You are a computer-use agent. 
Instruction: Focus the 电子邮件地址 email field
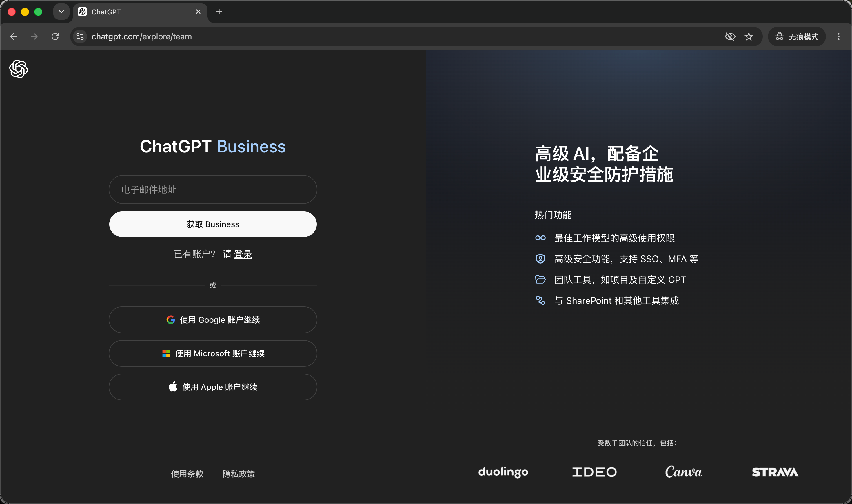pos(213,189)
